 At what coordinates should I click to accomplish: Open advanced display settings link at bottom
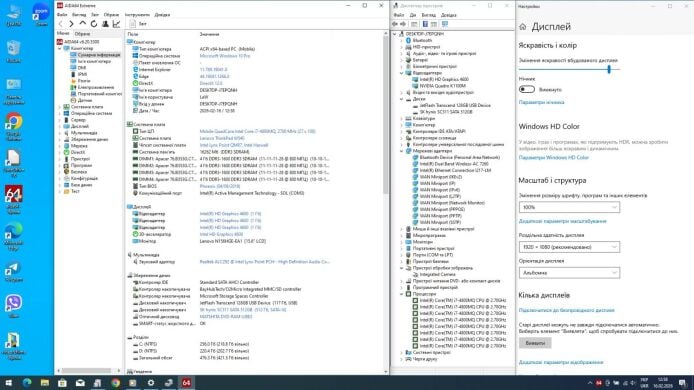(561, 362)
